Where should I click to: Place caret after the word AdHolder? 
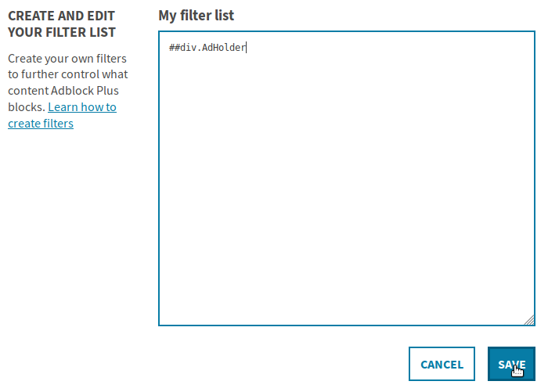(x=247, y=47)
